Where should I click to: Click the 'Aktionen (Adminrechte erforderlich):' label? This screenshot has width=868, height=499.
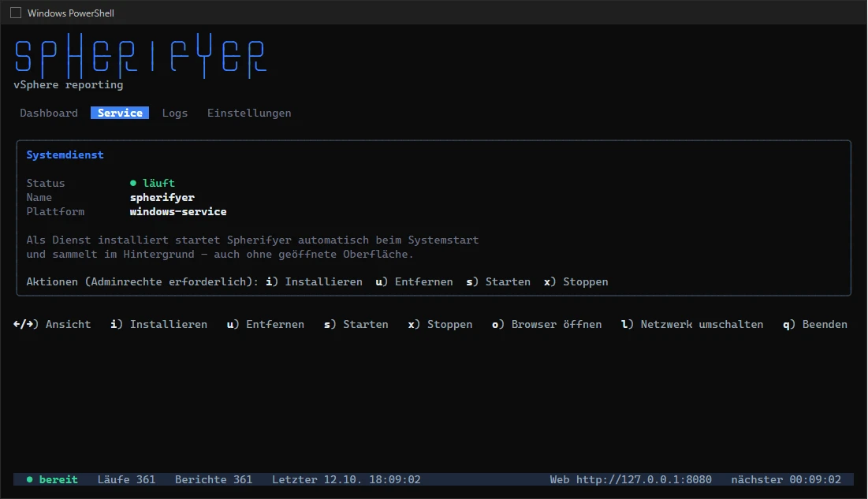[x=142, y=281]
